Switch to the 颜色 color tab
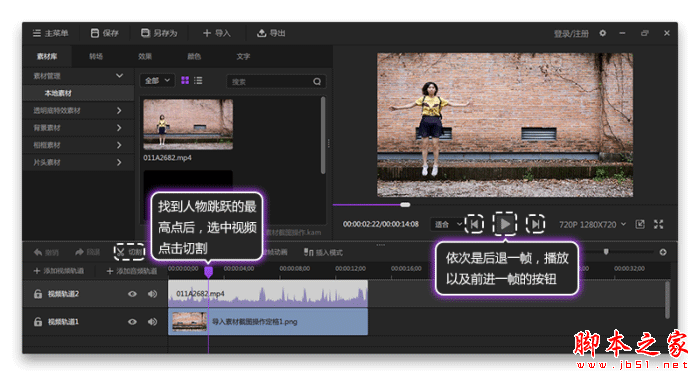Image resolution: width=700 pixels, height=376 pixels. [194, 57]
